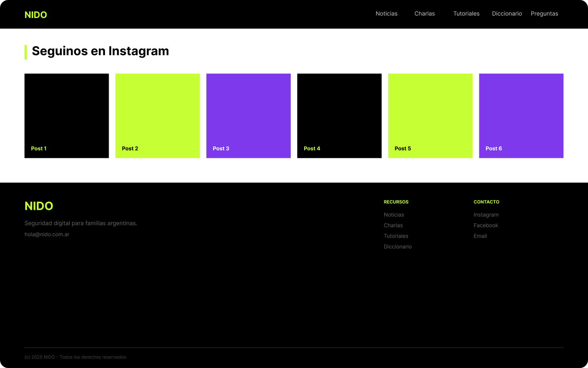The image size is (588, 368).
Task: Click the Email link under Contacto
Action: [x=480, y=236]
